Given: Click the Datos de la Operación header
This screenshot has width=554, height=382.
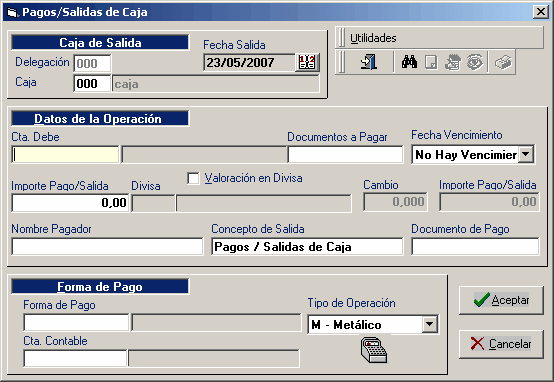Looking at the screenshot, I should tap(100, 119).
